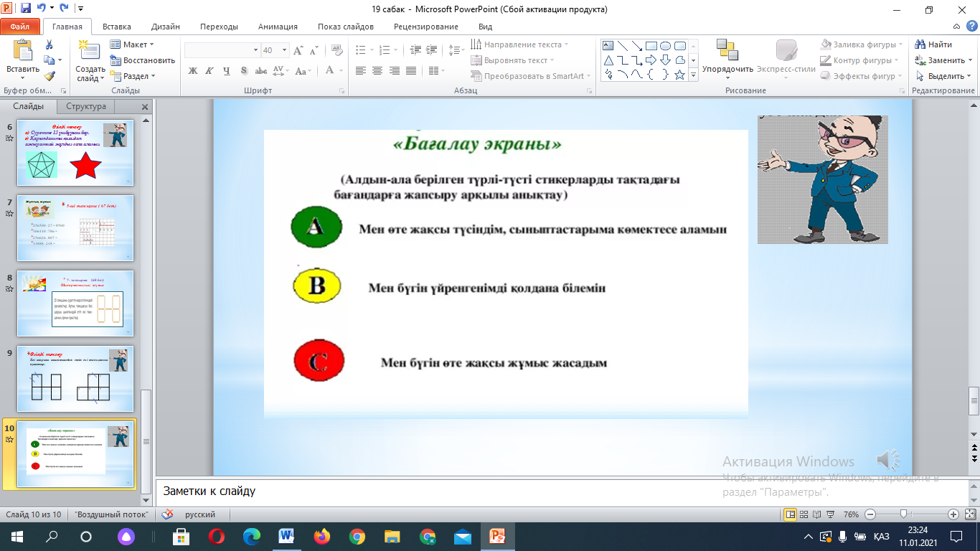
Task: Open the Paragraph dialog launcher in the Абзац group
Action: coord(590,91)
